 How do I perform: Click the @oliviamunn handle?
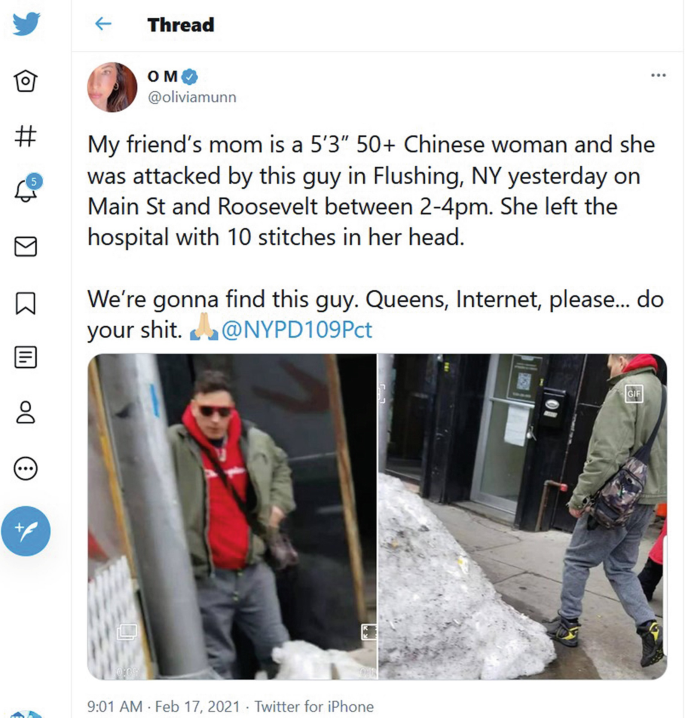click(x=192, y=97)
